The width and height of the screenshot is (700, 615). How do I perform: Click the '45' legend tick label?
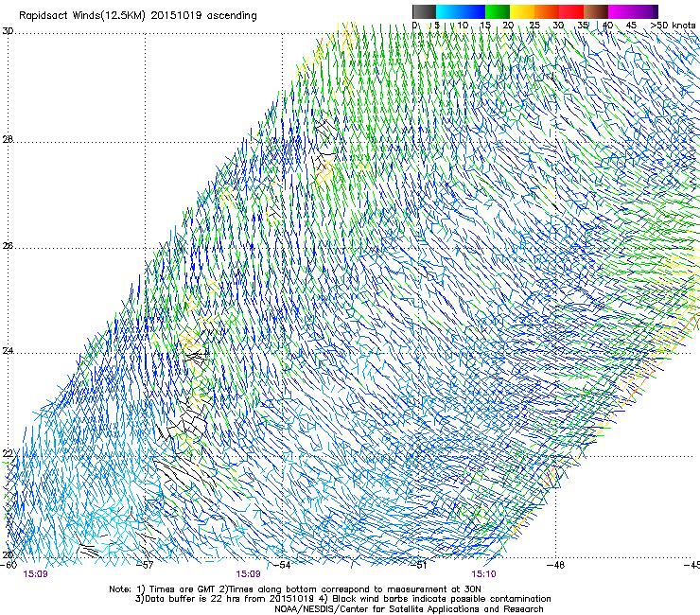point(631,26)
